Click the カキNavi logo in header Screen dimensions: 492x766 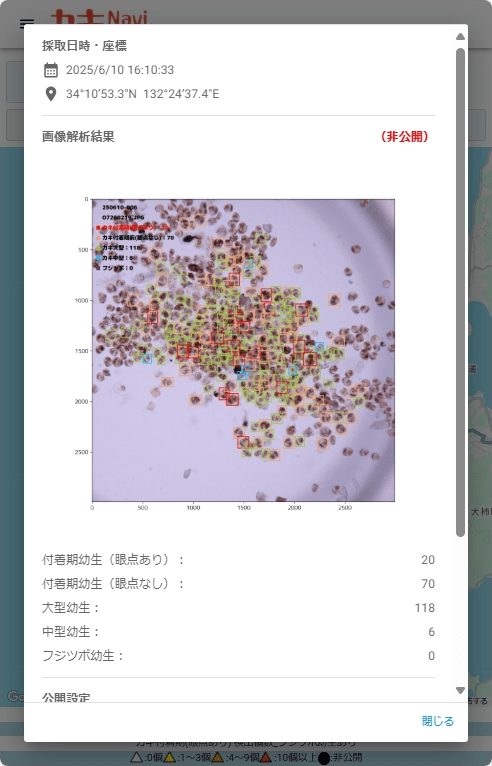99,18
